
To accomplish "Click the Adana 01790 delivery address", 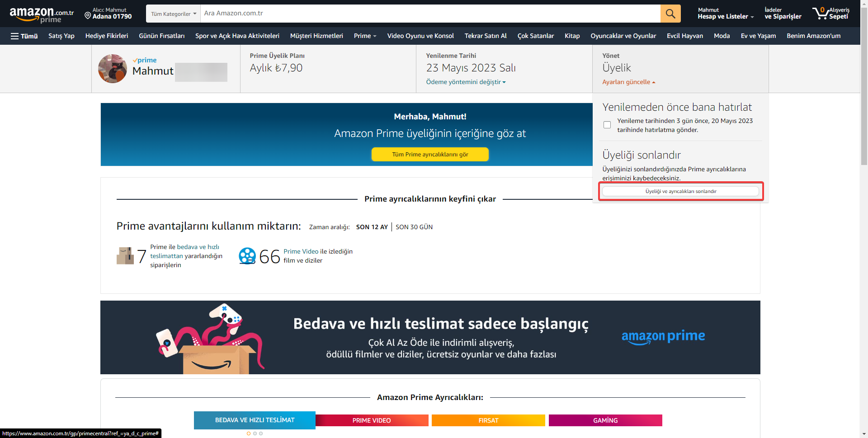I will coord(112,16).
